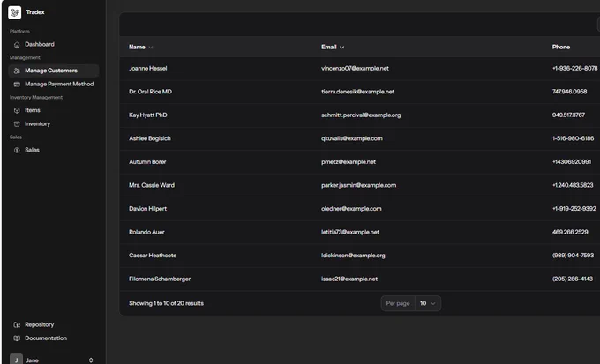600x364 pixels.
Task: Select customer Mrs. Cassie Ward
Action: 152,185
